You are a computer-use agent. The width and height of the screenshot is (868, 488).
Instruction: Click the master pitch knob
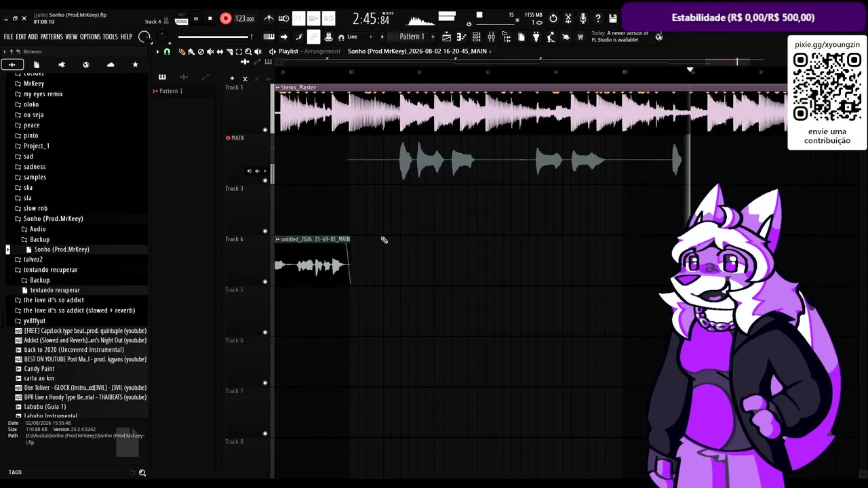coord(161,37)
